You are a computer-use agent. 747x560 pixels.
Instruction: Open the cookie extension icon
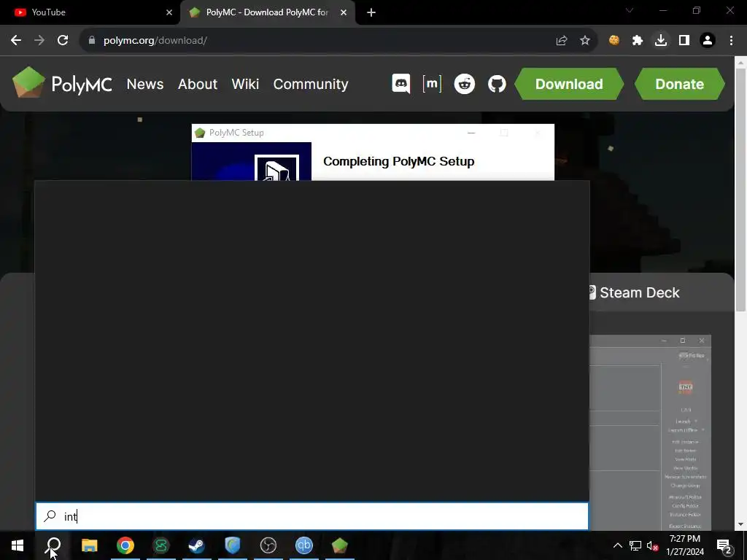[x=614, y=41]
